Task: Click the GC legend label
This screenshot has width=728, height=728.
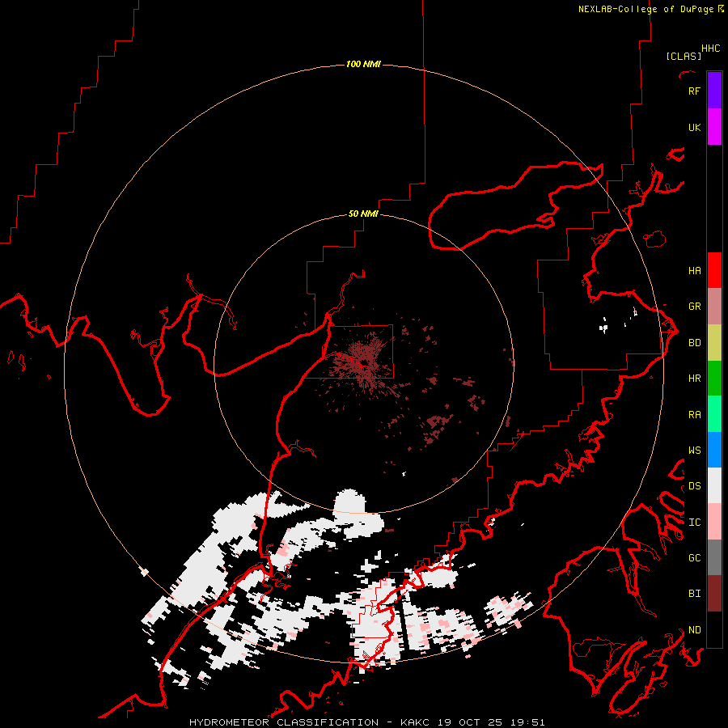Action: click(x=694, y=558)
